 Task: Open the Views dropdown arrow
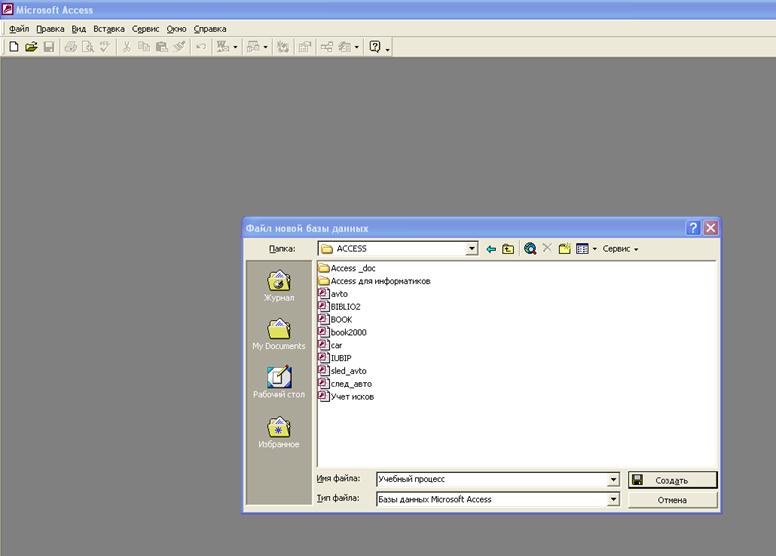[594, 249]
